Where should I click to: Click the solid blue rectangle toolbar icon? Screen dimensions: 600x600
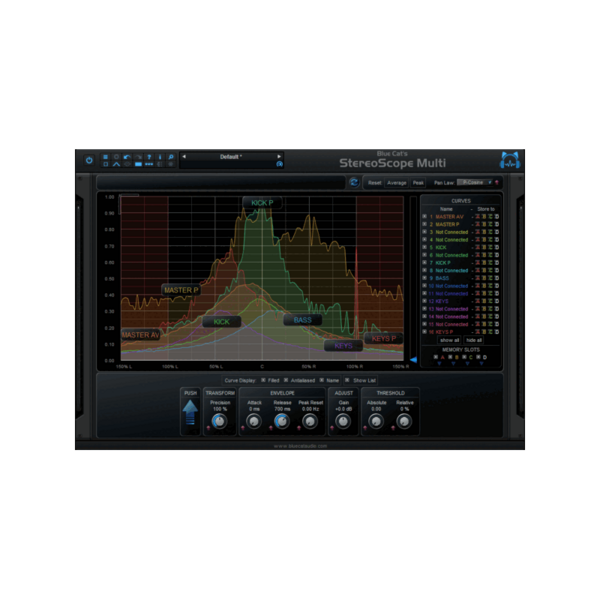click(x=138, y=164)
